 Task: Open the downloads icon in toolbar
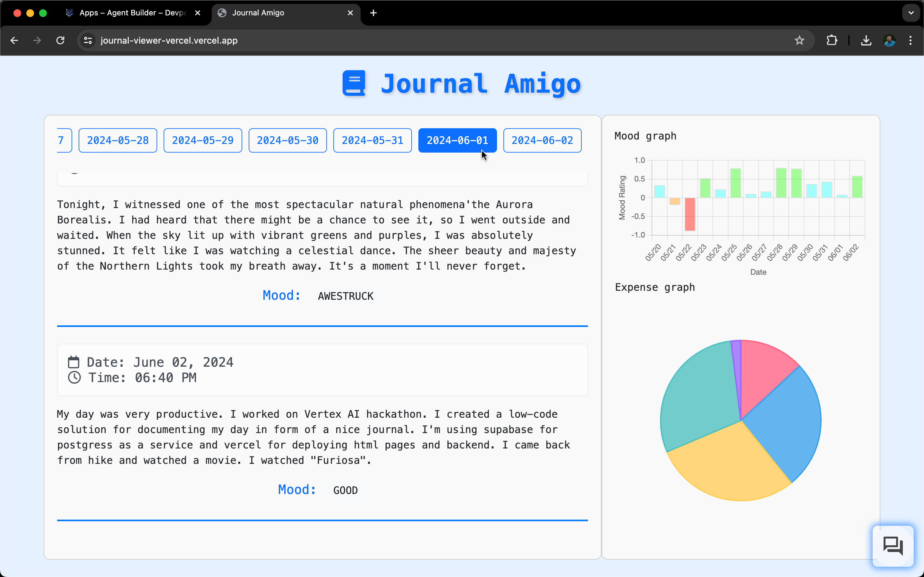[x=866, y=40]
